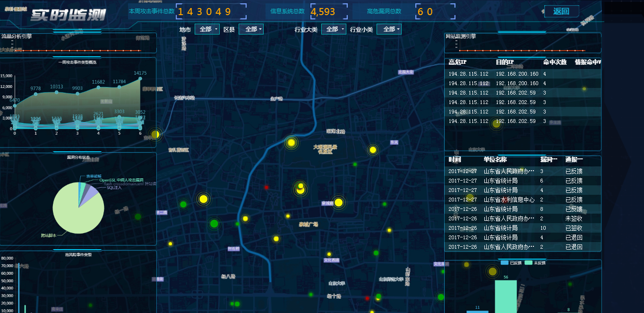Open the 区县 dropdown
This screenshot has width=644, height=313.
tap(251, 29)
